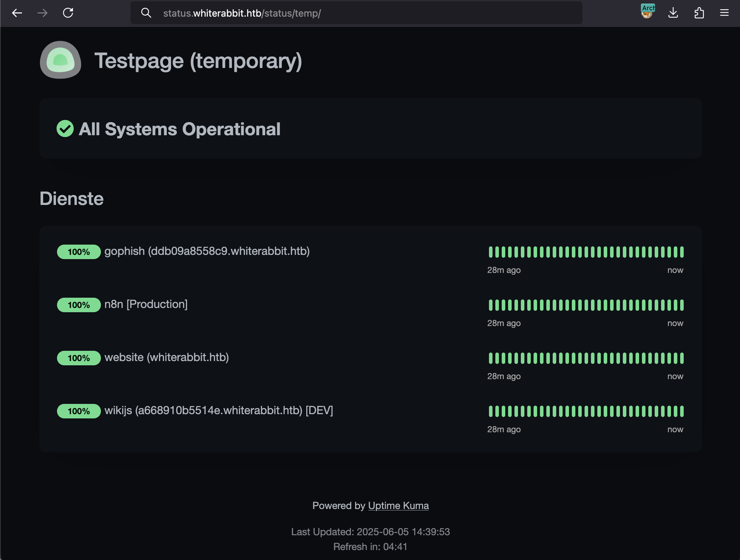The width and height of the screenshot is (740, 560).
Task: Click the n8n [Production] monitor name
Action: tap(146, 304)
